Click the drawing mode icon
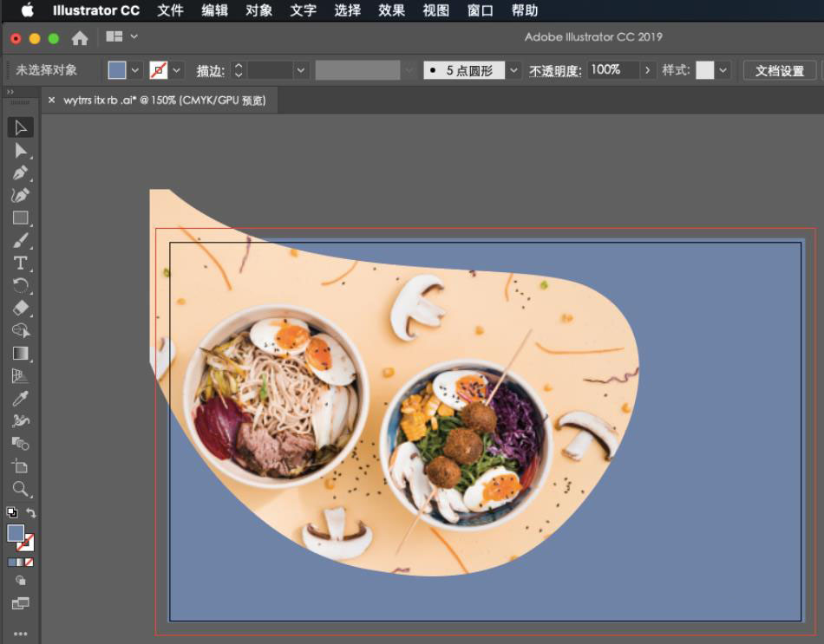 pyautogui.click(x=21, y=581)
